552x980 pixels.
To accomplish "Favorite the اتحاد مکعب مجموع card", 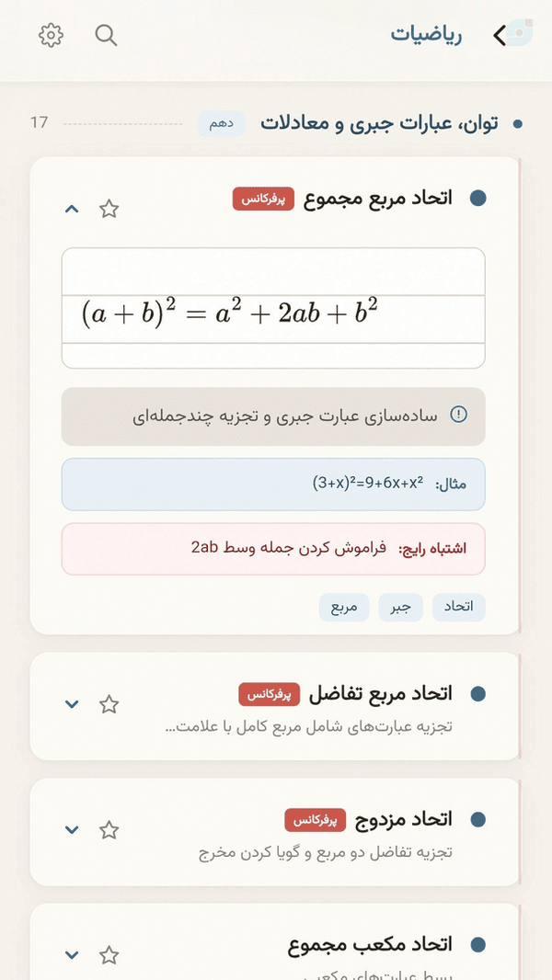I will (109, 955).
